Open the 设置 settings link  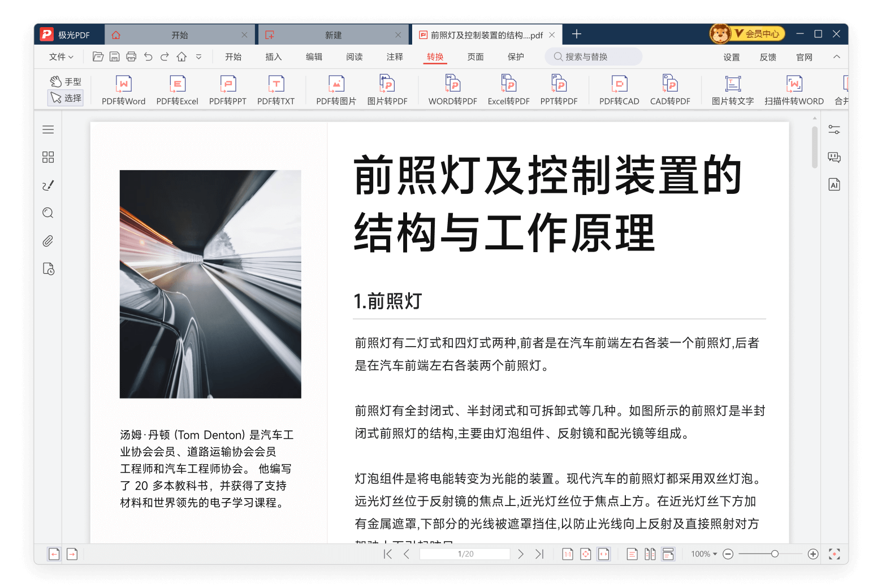732,57
